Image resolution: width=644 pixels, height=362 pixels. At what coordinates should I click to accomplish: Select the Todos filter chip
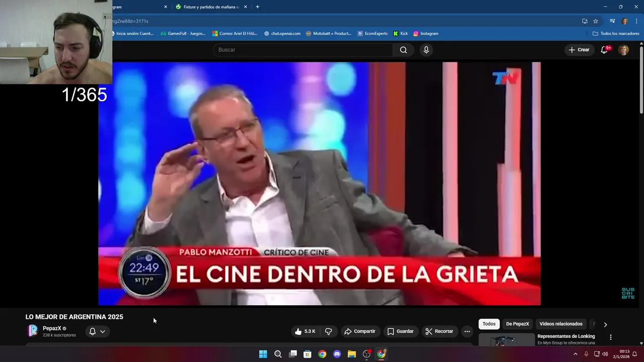489,324
